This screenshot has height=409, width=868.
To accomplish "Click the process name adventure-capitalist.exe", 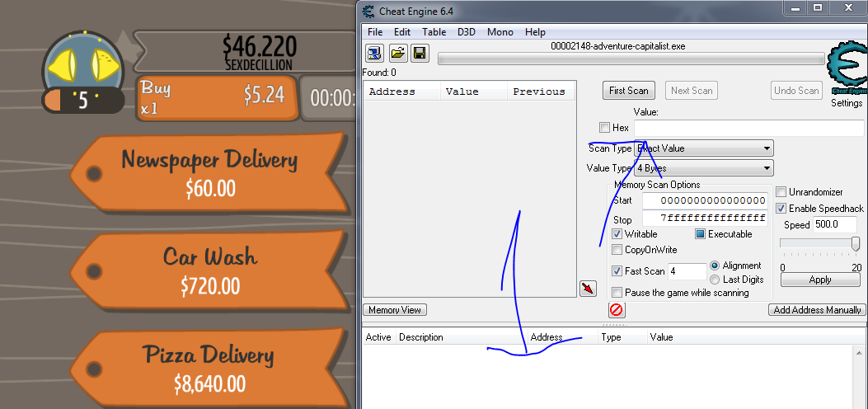I will [x=617, y=46].
